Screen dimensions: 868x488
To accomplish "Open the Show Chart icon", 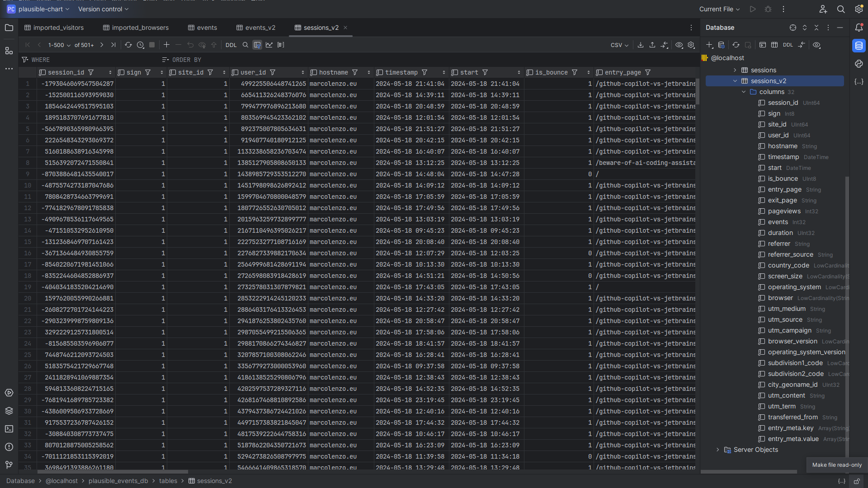I will pyautogui.click(x=269, y=45).
